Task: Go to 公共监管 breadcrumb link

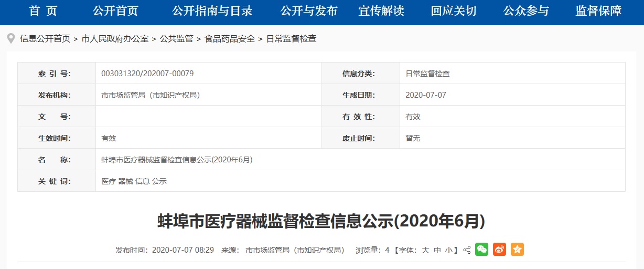Action: 176,39
